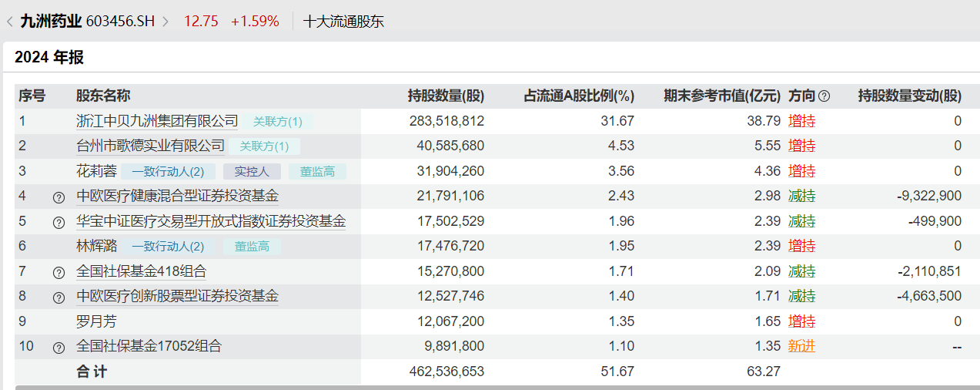The width and height of the screenshot is (980, 390).
Task: Click 新进 direction in row 10
Action: 801,346
